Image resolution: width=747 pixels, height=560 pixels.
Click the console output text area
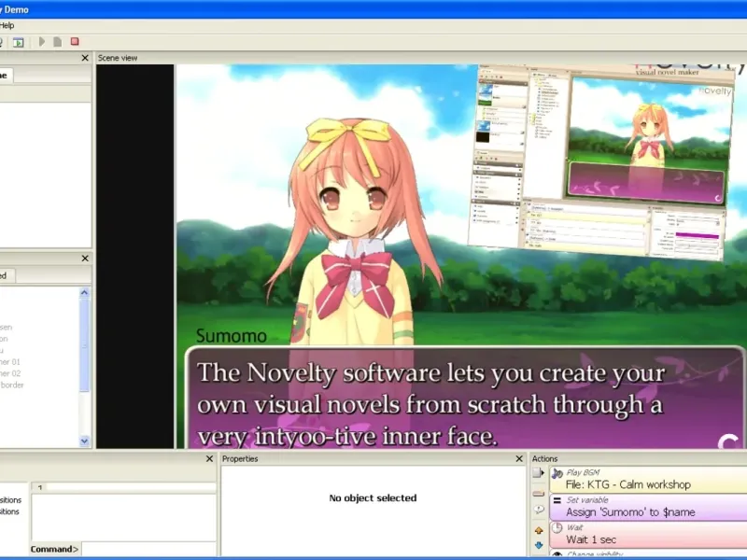coord(123,517)
